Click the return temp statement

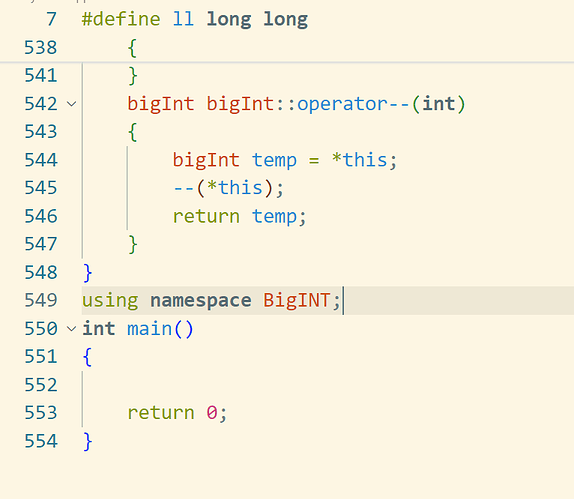tap(239, 217)
